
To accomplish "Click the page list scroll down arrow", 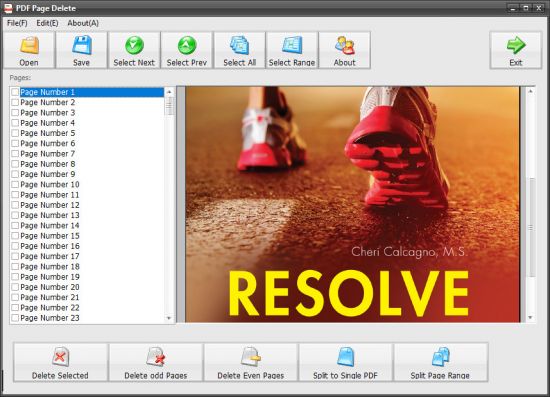I will point(169,318).
